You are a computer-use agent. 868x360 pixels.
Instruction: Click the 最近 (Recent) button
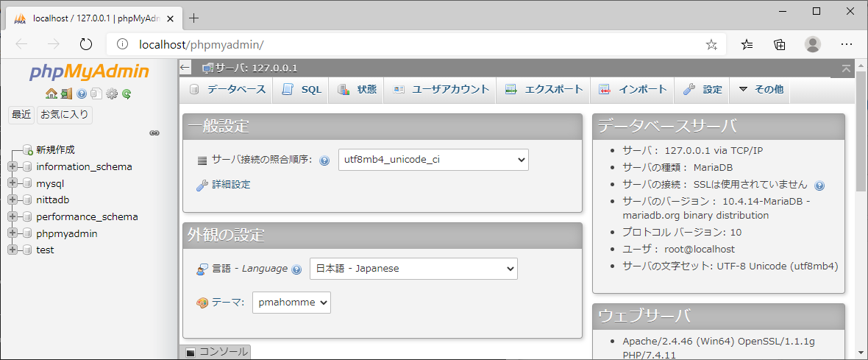coord(21,114)
